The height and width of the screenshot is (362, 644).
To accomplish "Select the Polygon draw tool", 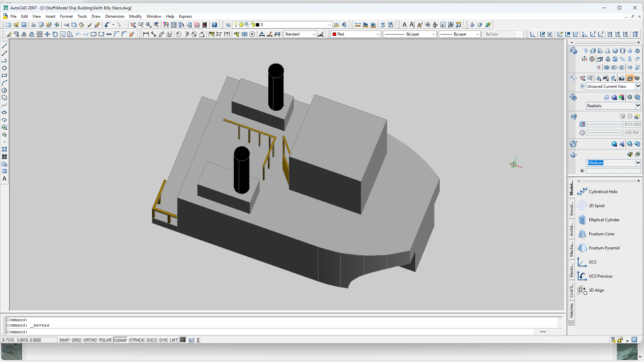I will point(4,68).
